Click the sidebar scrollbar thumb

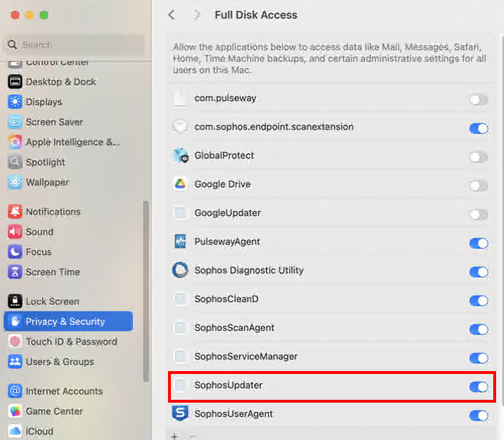(x=146, y=291)
